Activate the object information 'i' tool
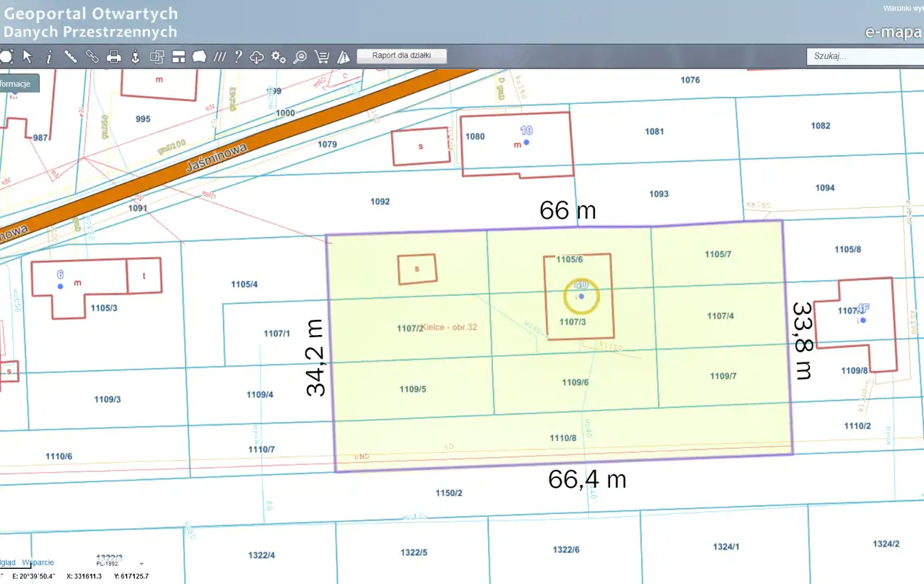The height and width of the screenshot is (584, 924). pos(49,56)
